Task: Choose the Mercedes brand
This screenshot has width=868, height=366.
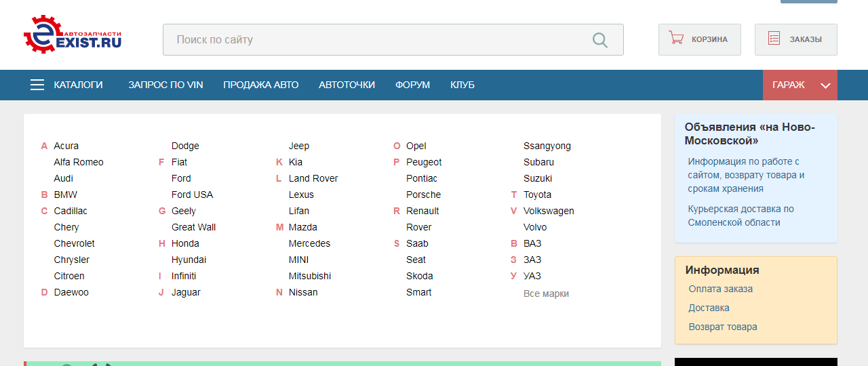Action: [x=309, y=243]
